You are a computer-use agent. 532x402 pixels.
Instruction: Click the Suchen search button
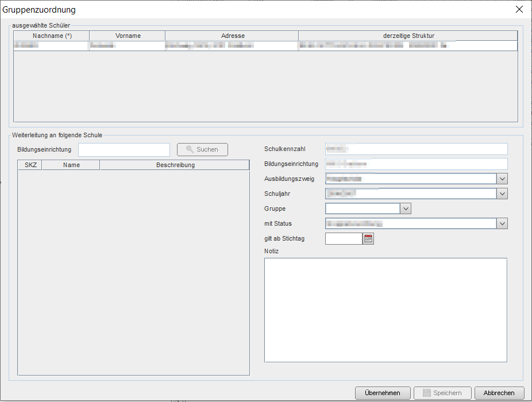click(x=202, y=149)
